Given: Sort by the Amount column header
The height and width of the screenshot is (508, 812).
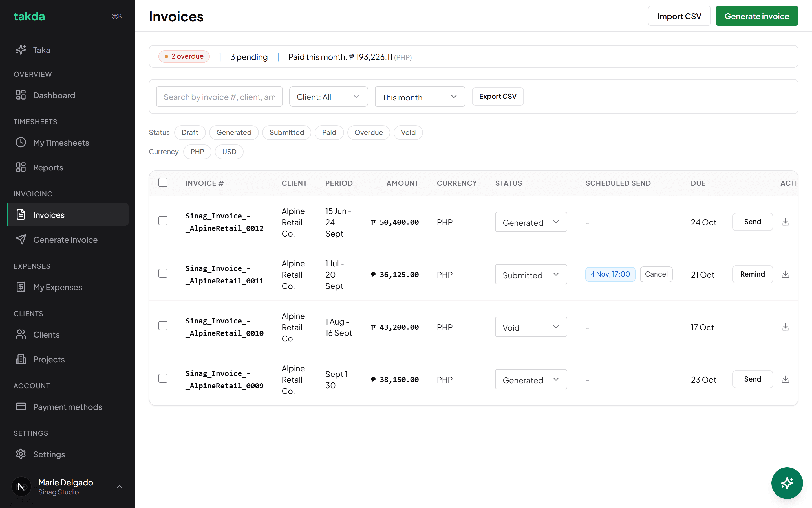Looking at the screenshot, I should coord(402,183).
